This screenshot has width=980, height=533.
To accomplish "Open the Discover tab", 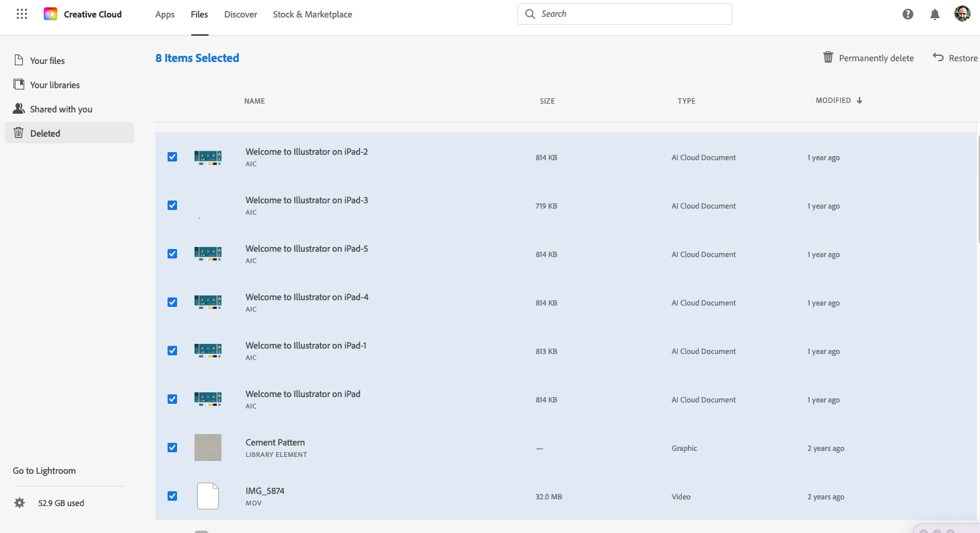I will pos(241,14).
